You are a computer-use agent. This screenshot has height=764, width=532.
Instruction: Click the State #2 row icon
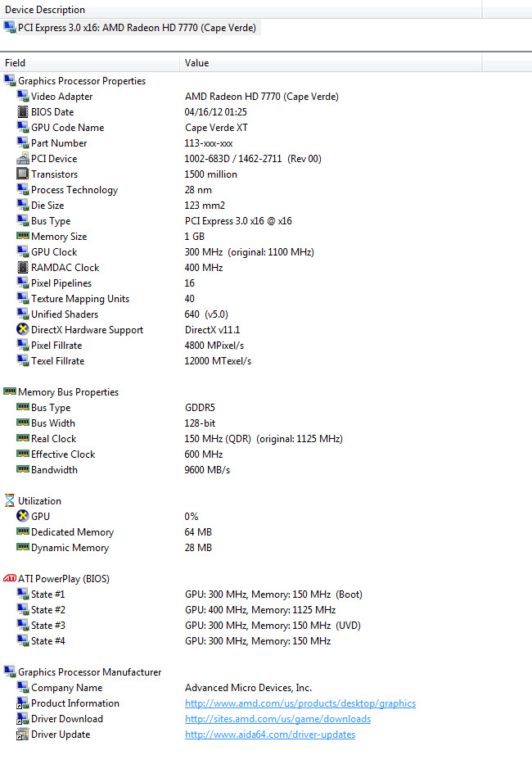[23, 609]
